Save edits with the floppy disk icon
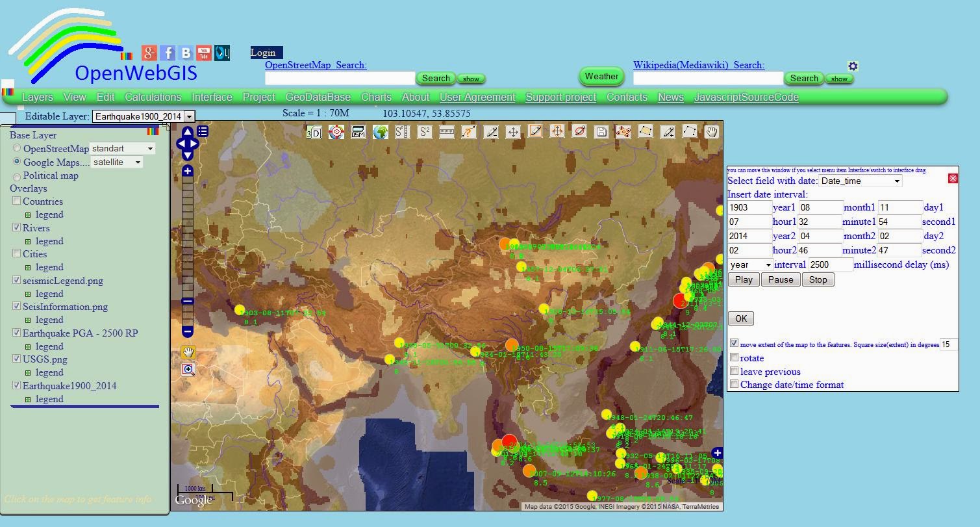 pyautogui.click(x=601, y=133)
